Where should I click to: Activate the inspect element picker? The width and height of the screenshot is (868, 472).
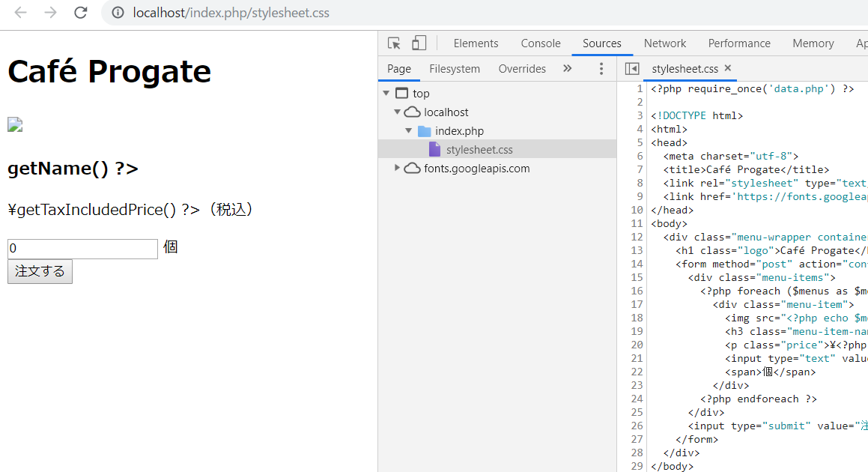[x=393, y=43]
